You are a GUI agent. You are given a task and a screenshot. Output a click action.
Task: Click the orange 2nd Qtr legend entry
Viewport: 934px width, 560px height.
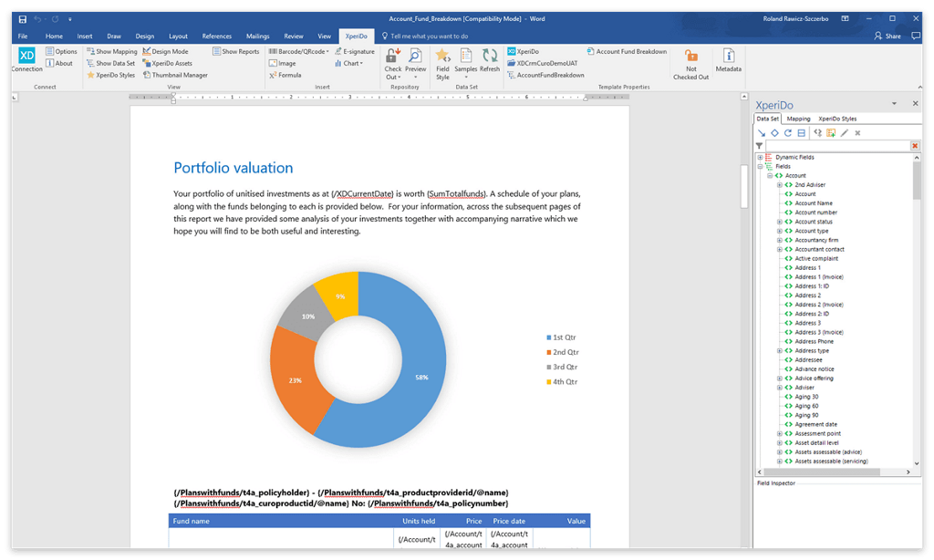click(563, 352)
